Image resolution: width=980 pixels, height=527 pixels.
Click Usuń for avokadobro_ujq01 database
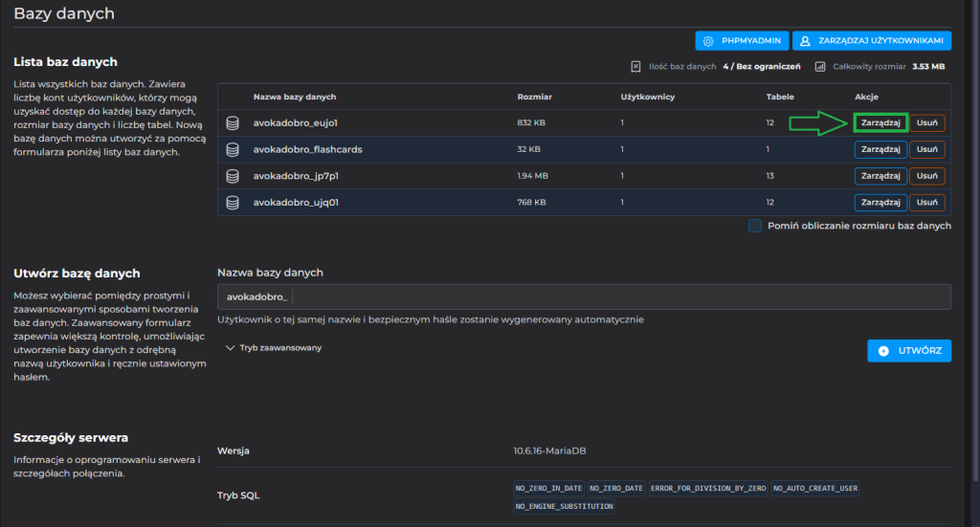pos(926,203)
